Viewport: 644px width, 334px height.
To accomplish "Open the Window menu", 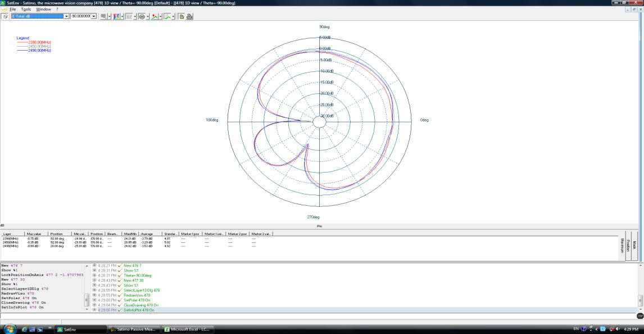I will click(43, 10).
